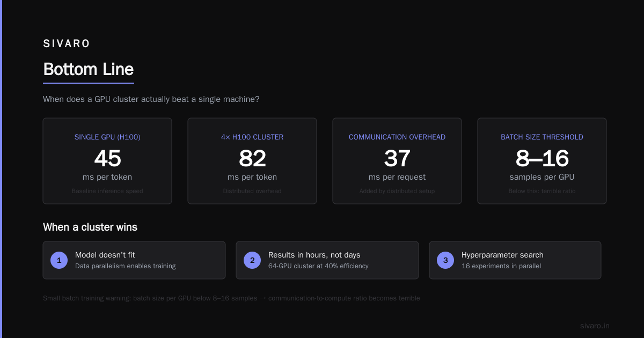
Task: Click Added by distributed setup caption
Action: tap(397, 191)
